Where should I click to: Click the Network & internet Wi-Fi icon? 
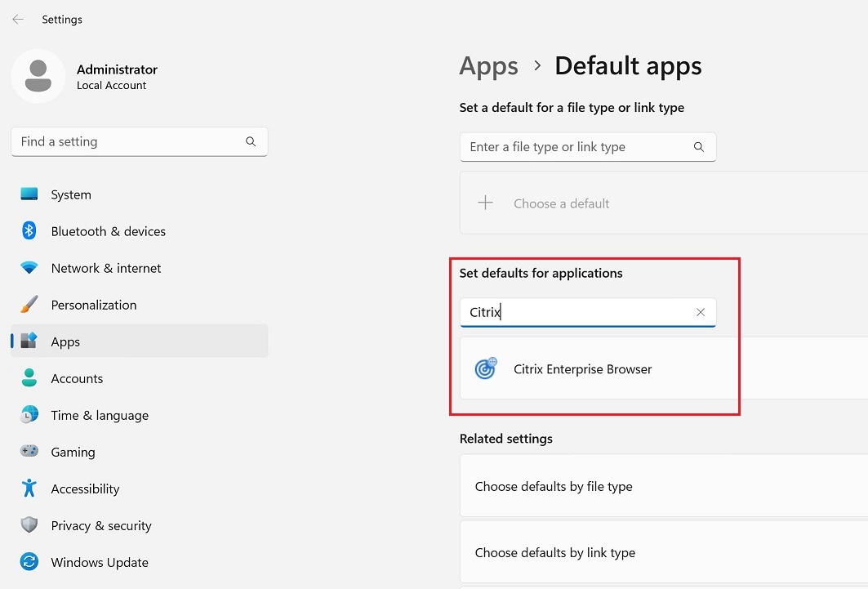pos(29,269)
